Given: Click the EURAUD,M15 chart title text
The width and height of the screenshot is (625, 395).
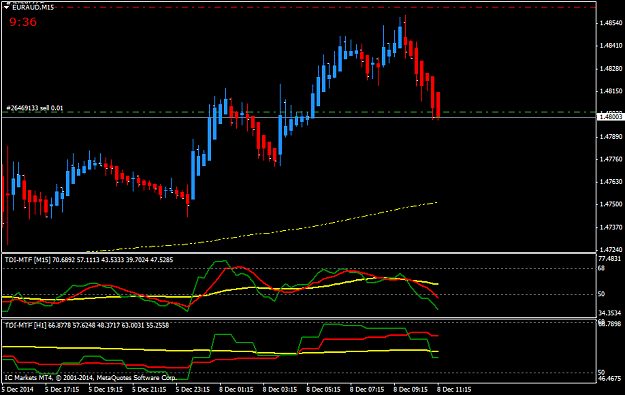Looking at the screenshot, I should 33,7.
